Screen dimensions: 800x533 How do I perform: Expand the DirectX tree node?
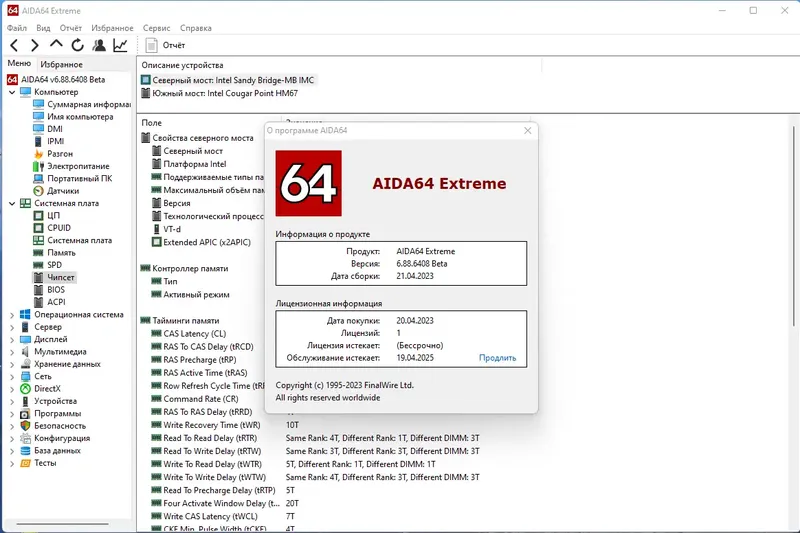[x=12, y=389]
